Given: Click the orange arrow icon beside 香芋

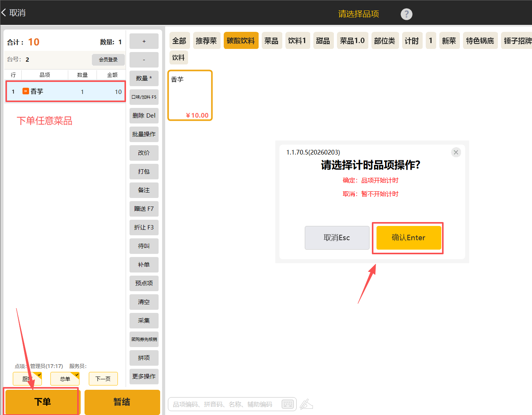Looking at the screenshot, I should click(x=26, y=91).
